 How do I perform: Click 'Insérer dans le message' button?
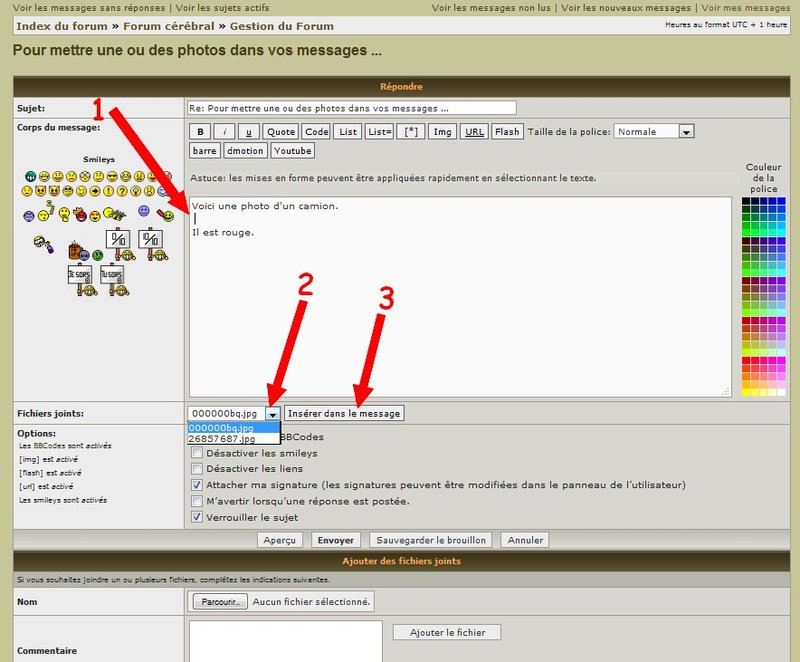[x=344, y=413]
